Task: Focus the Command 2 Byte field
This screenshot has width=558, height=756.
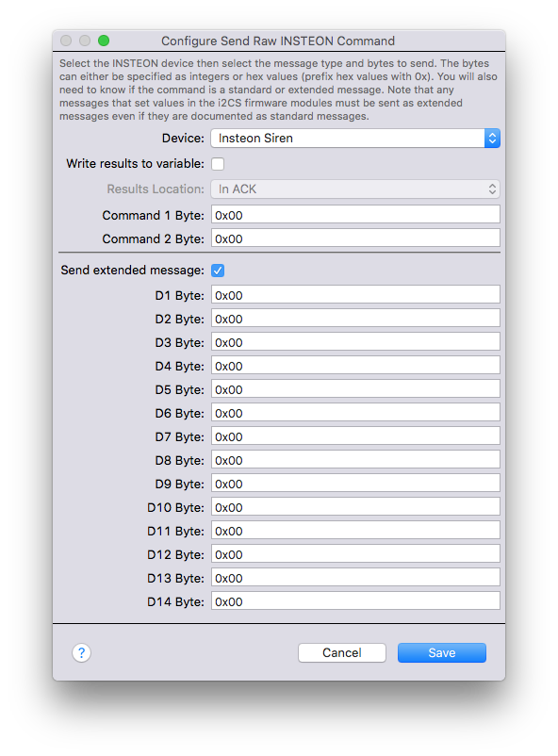Action: pos(355,238)
